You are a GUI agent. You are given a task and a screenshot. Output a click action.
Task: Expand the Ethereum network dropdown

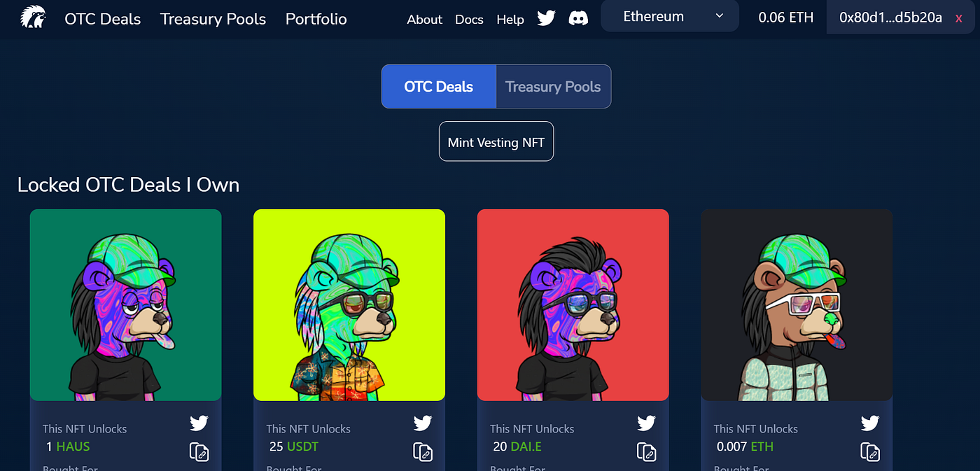[670, 16]
